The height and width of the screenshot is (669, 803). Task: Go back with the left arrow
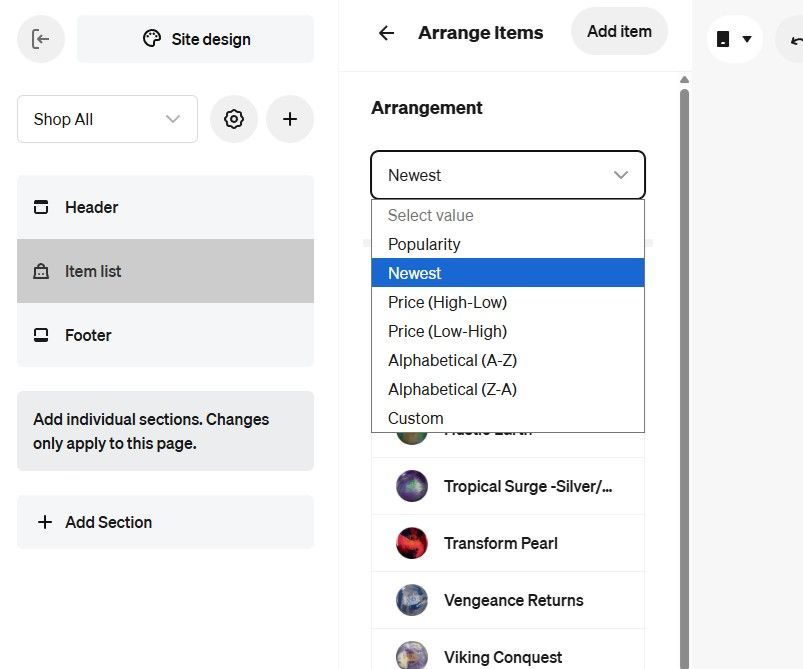(x=386, y=33)
